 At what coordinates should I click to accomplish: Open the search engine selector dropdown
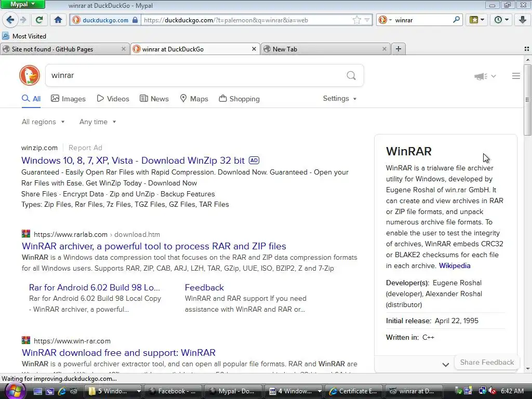tap(385, 20)
